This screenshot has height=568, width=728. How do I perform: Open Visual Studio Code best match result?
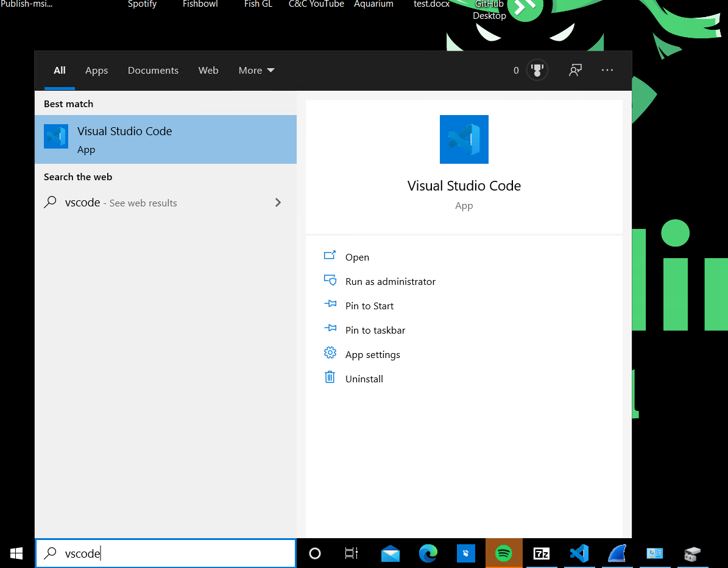(x=165, y=139)
